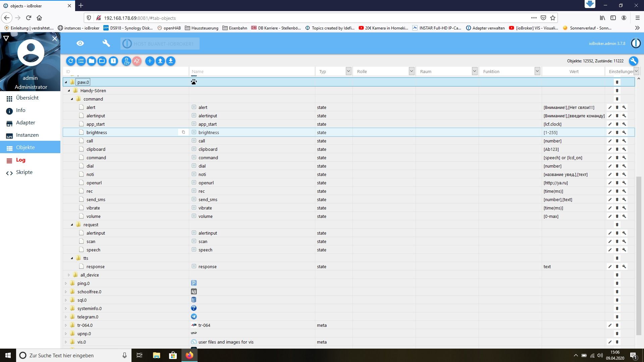Collapse the request folder
Viewport: 644px width, 362px height.
click(72, 225)
